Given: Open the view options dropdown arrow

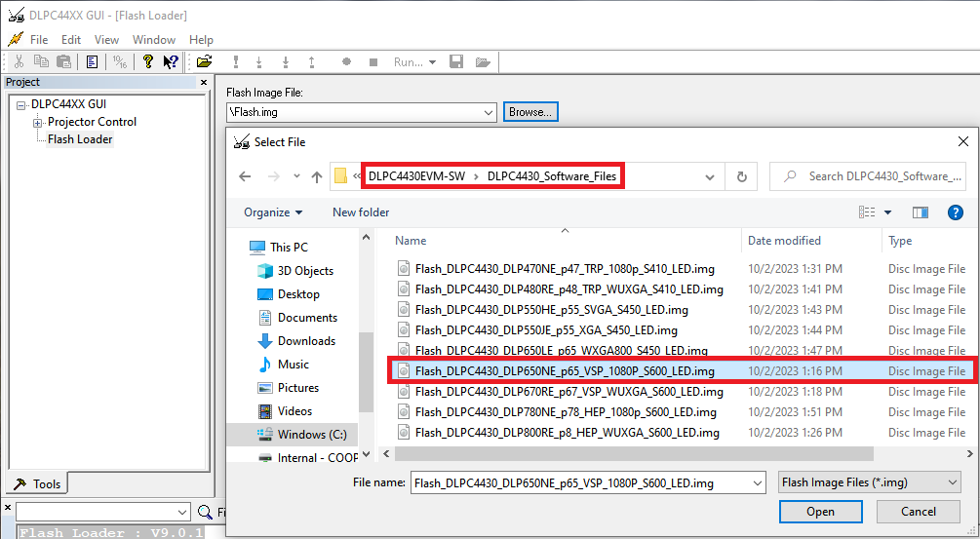Looking at the screenshot, I should point(886,212).
